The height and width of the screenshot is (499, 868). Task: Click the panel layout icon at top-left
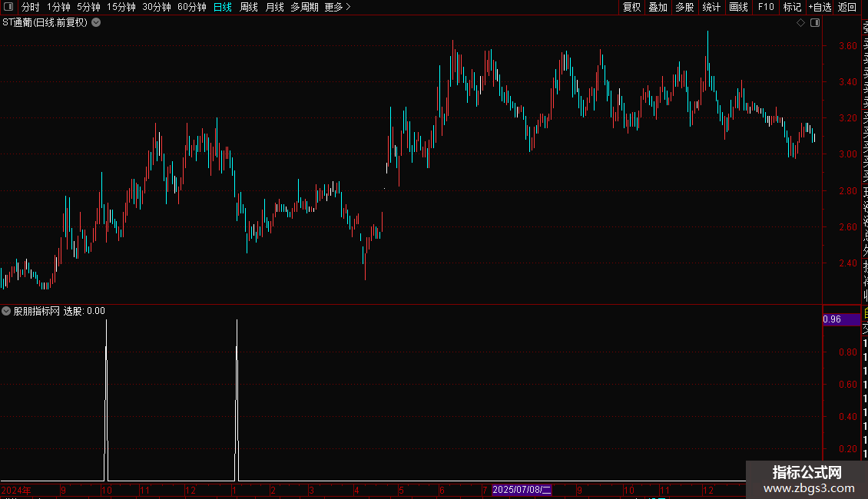tap(8, 7)
